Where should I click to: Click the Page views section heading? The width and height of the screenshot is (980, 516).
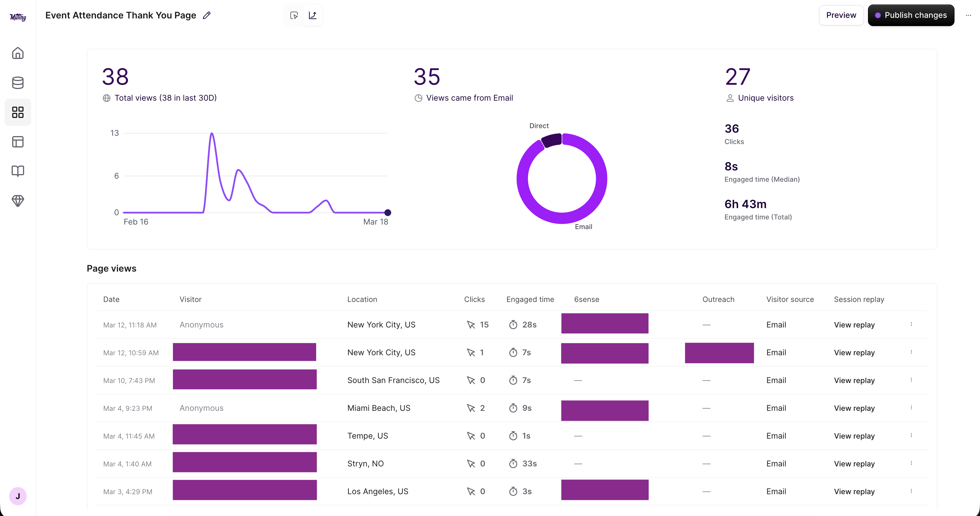tap(111, 268)
